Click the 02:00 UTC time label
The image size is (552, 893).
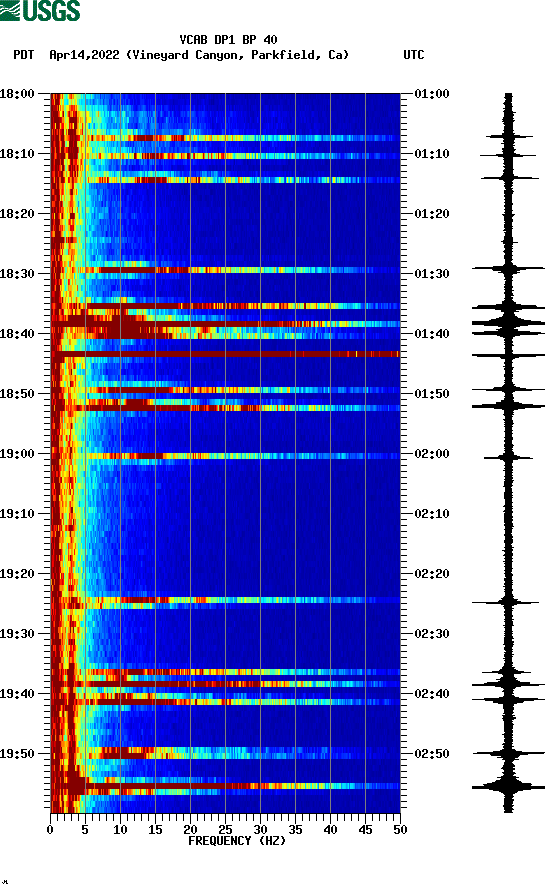point(432,454)
